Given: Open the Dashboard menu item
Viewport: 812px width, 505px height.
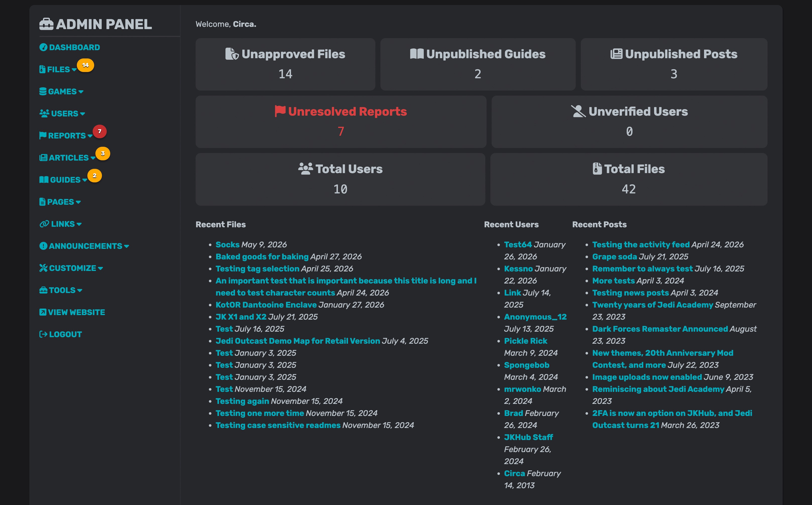Looking at the screenshot, I should click(70, 47).
